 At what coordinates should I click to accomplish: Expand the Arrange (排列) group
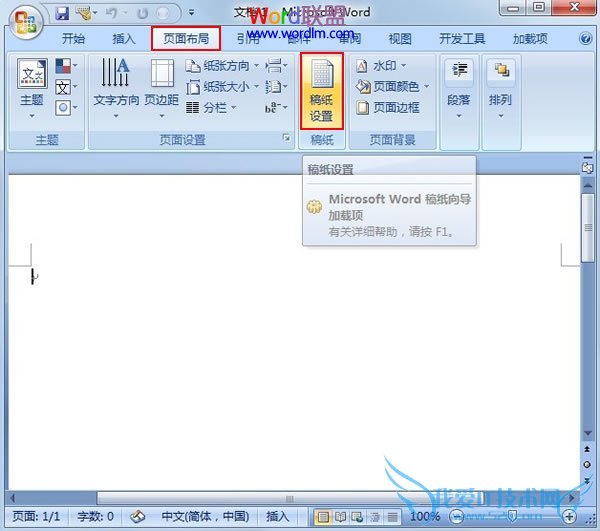click(x=501, y=89)
